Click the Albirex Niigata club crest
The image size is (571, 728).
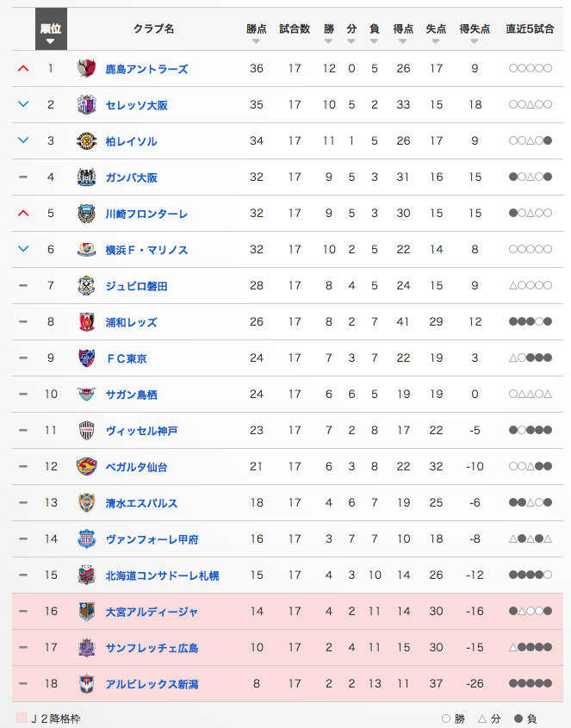click(x=86, y=684)
